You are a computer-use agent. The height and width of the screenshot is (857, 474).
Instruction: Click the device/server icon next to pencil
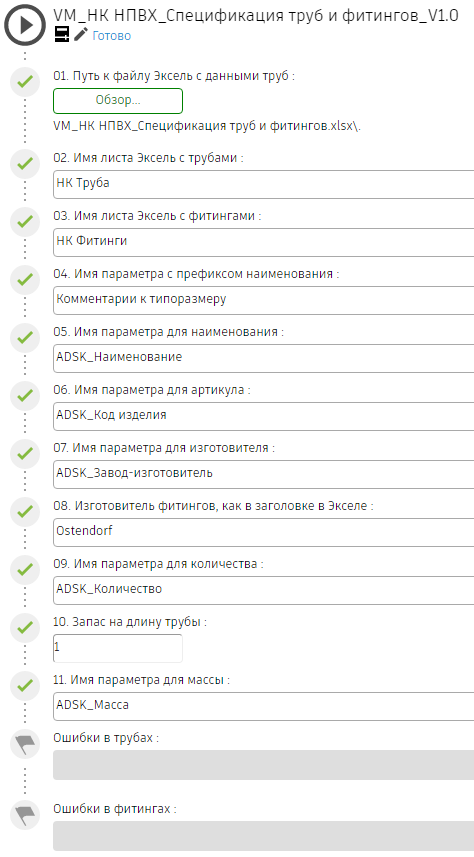pos(62,35)
